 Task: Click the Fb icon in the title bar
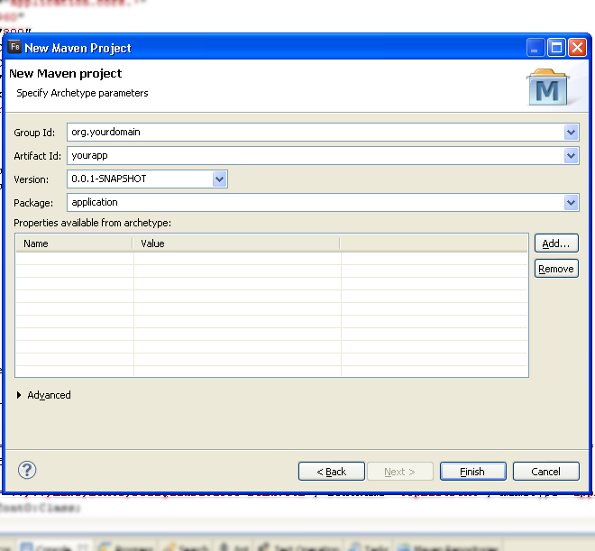pos(15,47)
